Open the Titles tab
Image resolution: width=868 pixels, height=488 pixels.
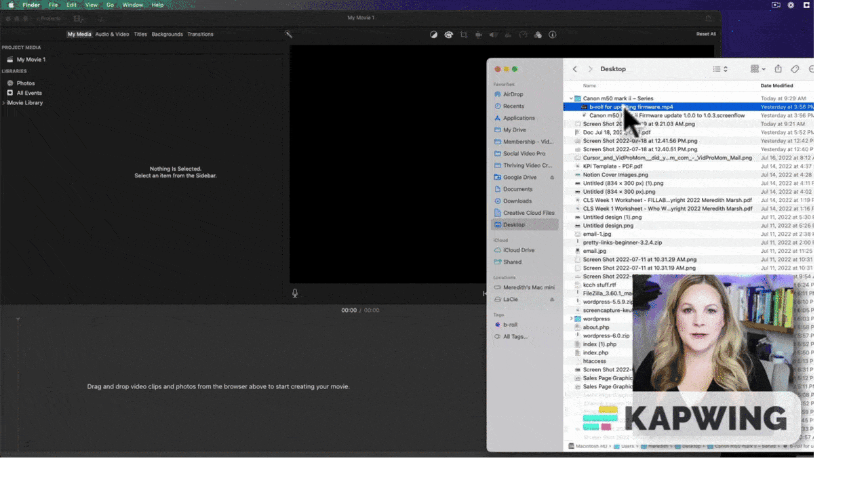140,34
